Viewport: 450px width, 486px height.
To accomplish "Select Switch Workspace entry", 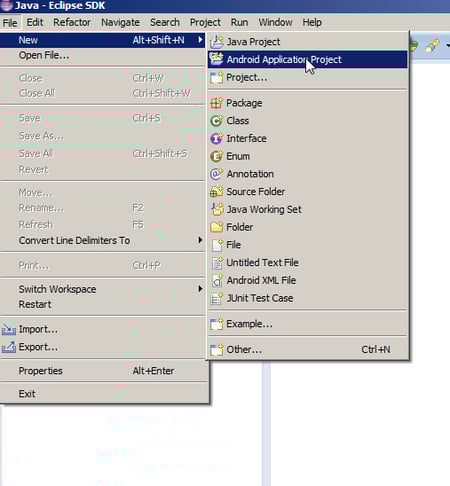I will 103,289.
